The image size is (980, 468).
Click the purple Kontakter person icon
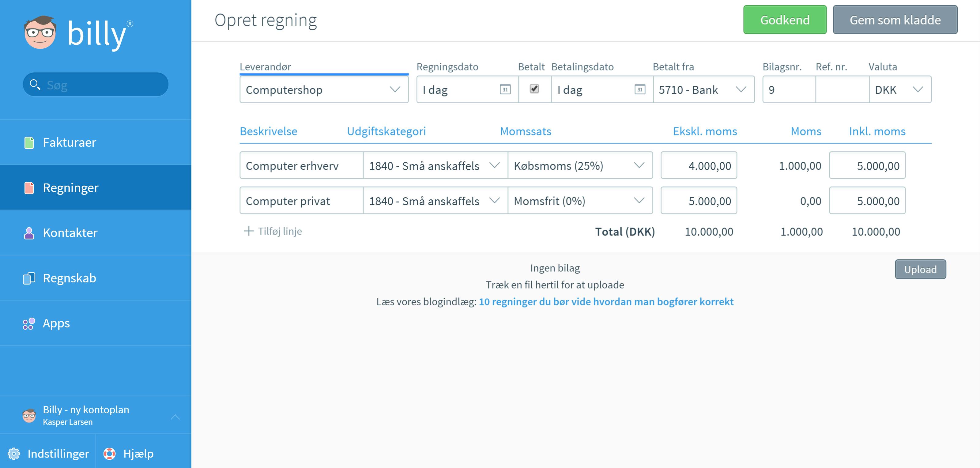point(29,233)
